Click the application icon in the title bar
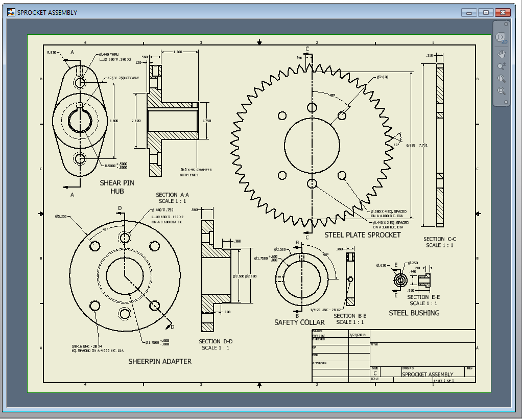Image resolution: width=522 pixels, height=420 pixels. click(x=10, y=12)
